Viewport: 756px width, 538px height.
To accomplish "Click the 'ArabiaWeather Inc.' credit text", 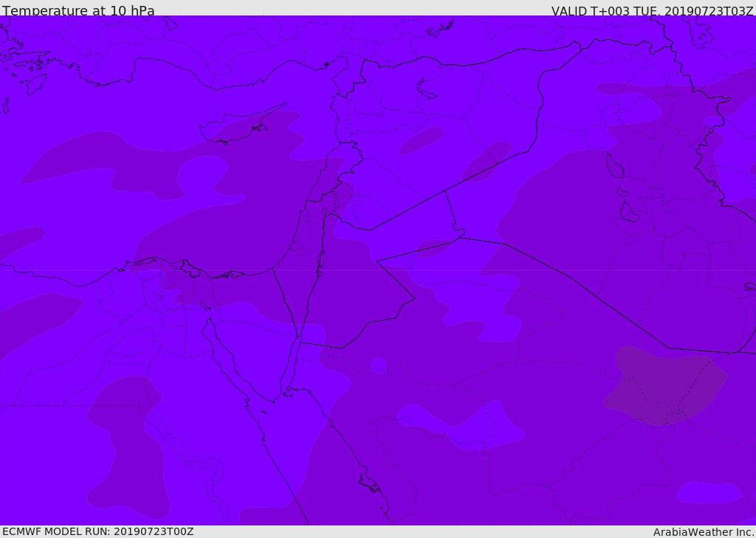I will 704,532.
